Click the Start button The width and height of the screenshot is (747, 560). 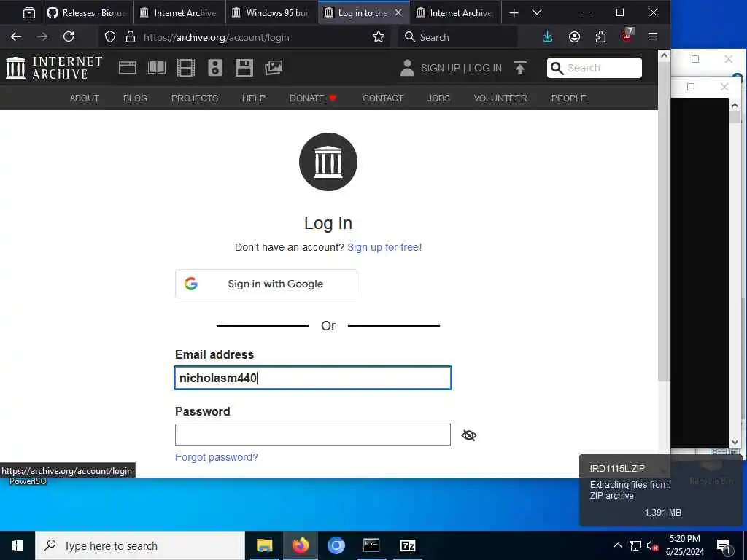(18, 545)
